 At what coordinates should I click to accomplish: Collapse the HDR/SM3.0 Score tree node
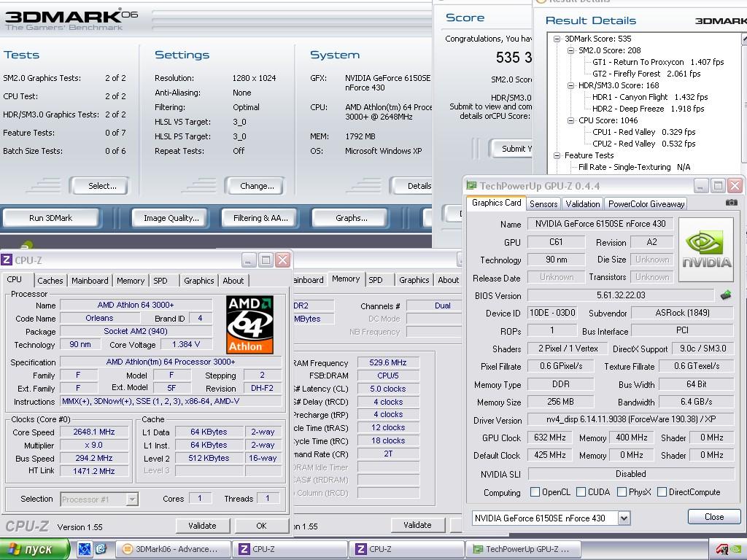[570, 86]
